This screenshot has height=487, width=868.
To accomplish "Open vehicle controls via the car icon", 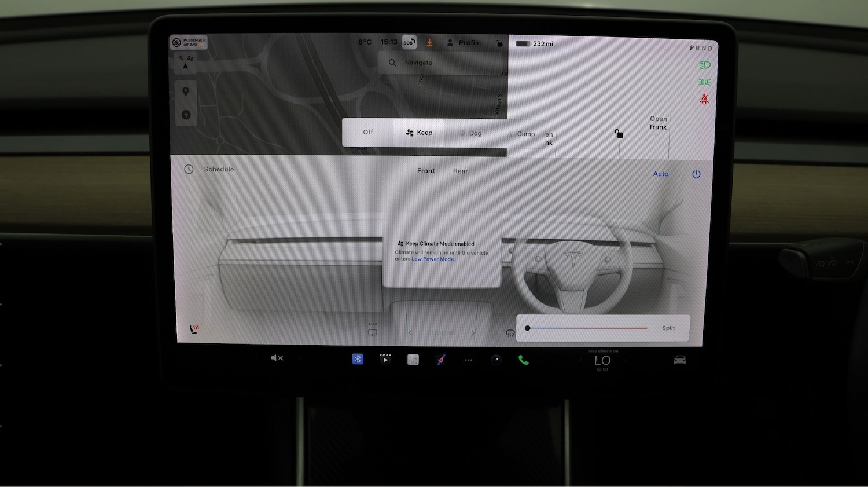I will point(680,360).
